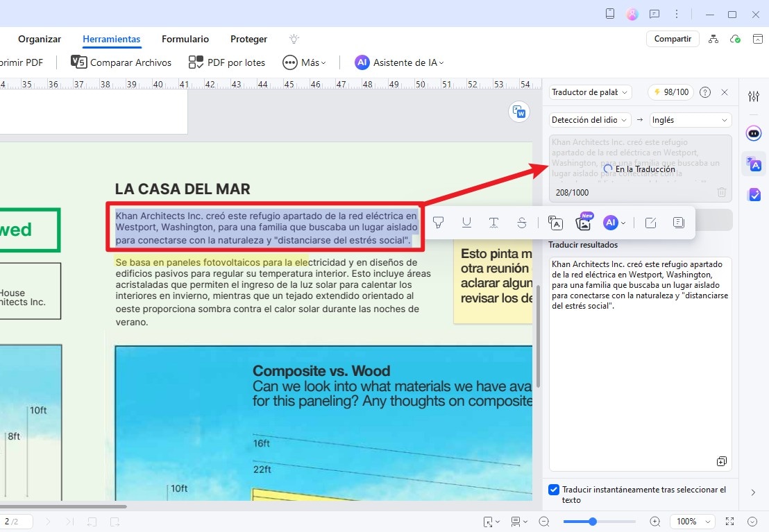
Task: Open the selection mode dropdown in status bar
Action: click(x=491, y=522)
